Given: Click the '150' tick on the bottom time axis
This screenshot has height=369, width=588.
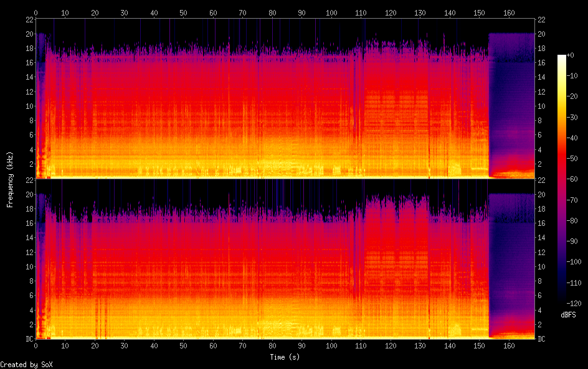Looking at the screenshot, I should pyautogui.click(x=479, y=346).
